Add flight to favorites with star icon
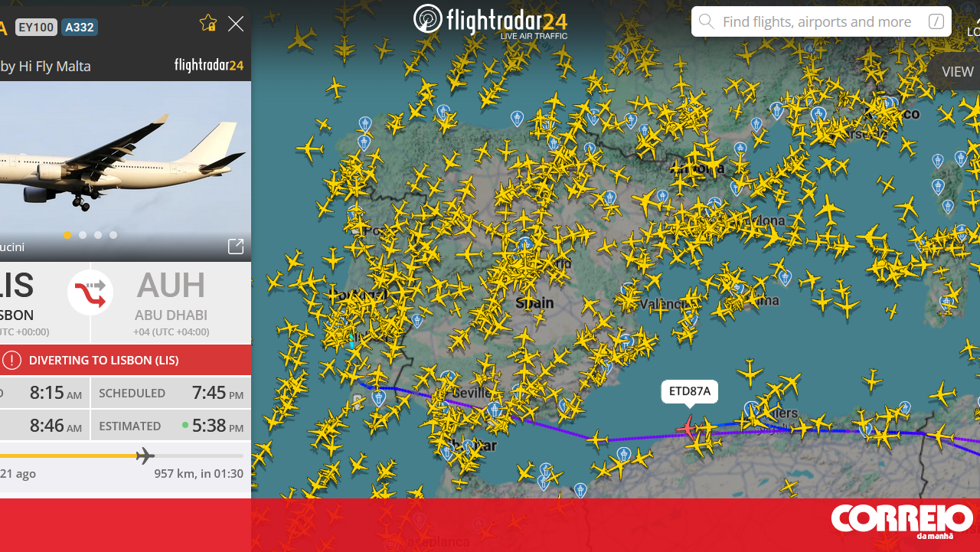The width and height of the screenshot is (980, 552). [207, 23]
